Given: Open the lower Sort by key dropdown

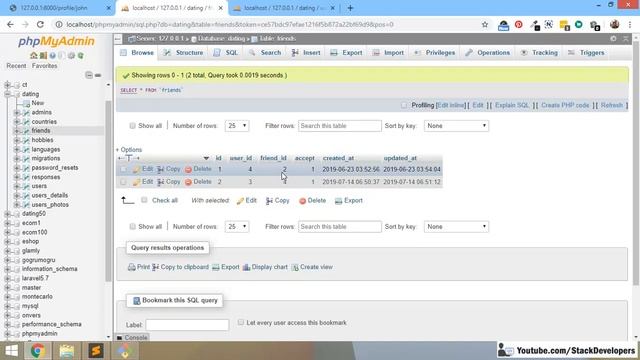Looking at the screenshot, I should coord(456,227).
